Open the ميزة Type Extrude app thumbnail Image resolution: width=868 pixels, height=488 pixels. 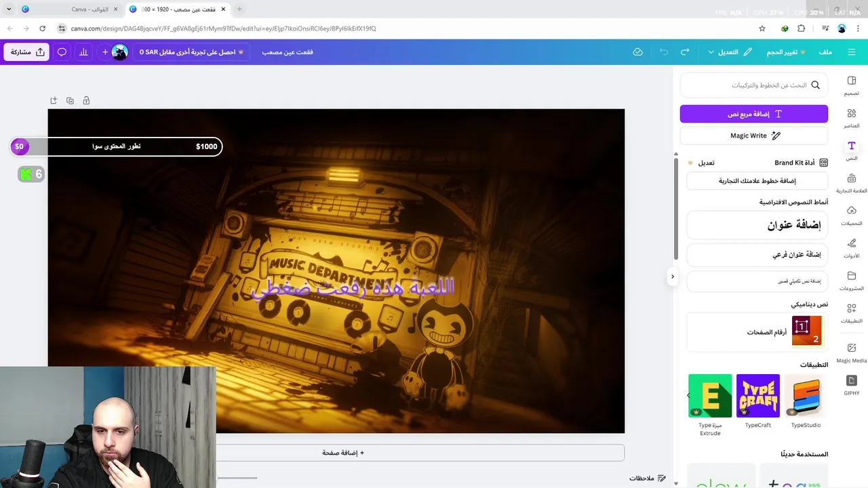[x=710, y=396]
